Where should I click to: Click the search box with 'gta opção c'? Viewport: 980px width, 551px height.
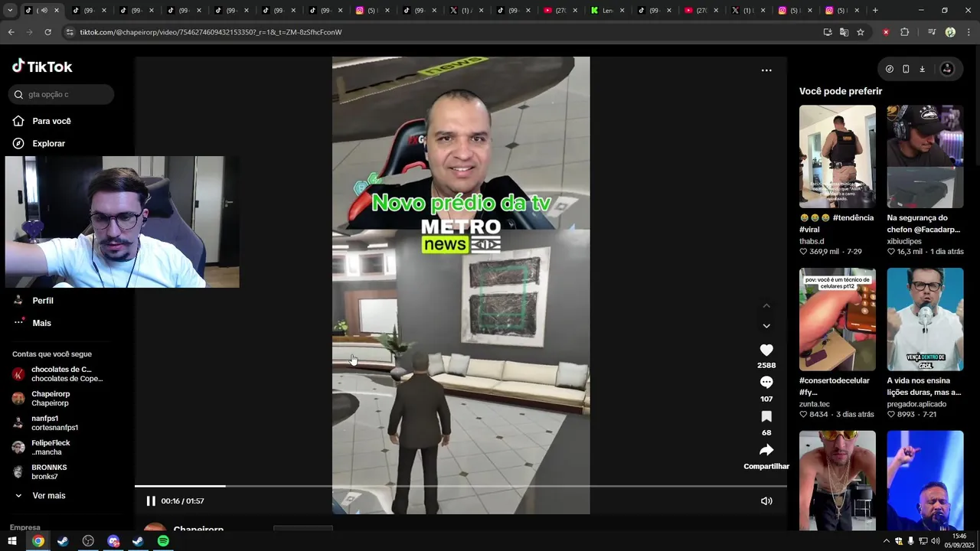click(x=61, y=94)
